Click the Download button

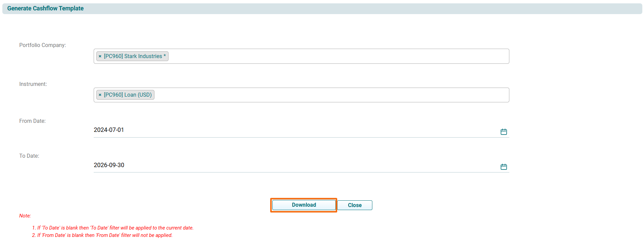[x=304, y=205]
